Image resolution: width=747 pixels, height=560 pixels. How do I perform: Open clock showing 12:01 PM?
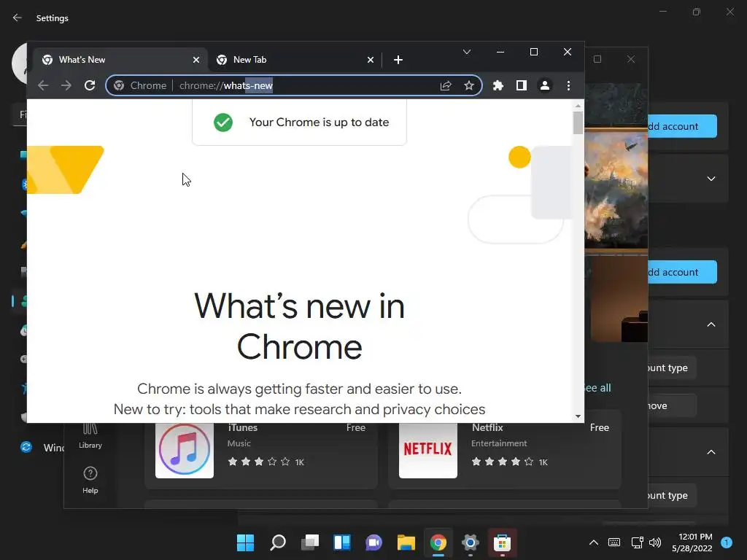pos(692,542)
